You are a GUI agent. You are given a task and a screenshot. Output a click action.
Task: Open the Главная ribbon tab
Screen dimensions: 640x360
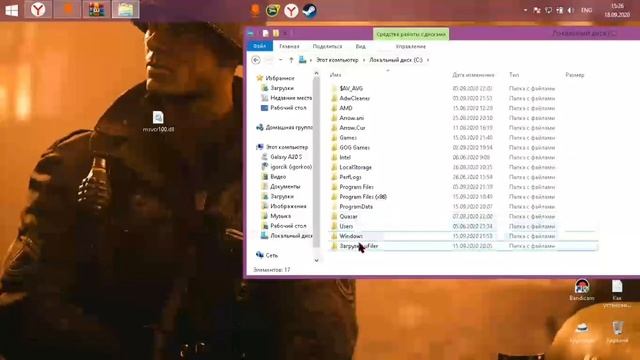tap(289, 47)
